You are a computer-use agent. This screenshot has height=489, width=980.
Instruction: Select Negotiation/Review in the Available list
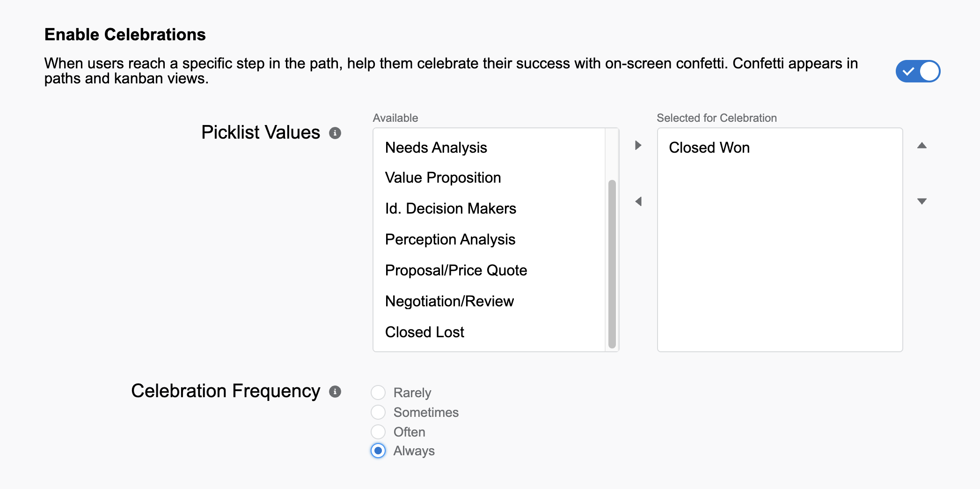tap(449, 301)
